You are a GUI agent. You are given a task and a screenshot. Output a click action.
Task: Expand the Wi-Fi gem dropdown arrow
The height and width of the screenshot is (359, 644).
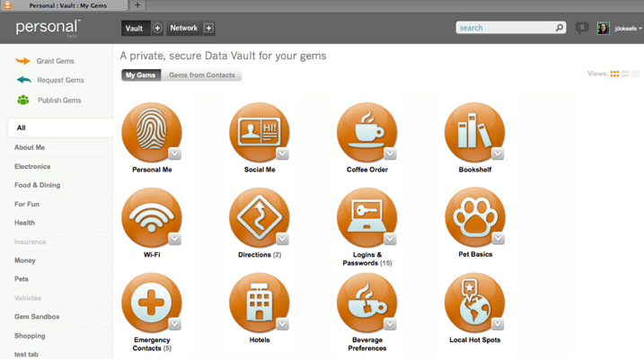point(174,239)
